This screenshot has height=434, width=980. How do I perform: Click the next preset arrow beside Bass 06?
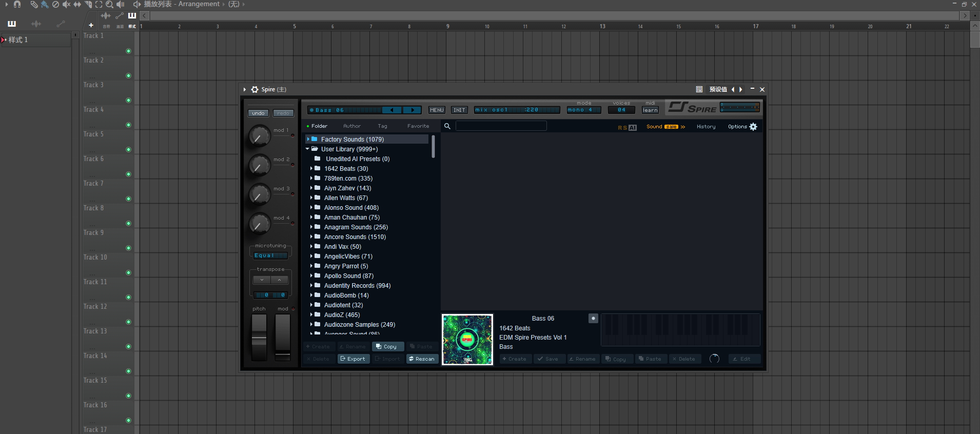(412, 110)
